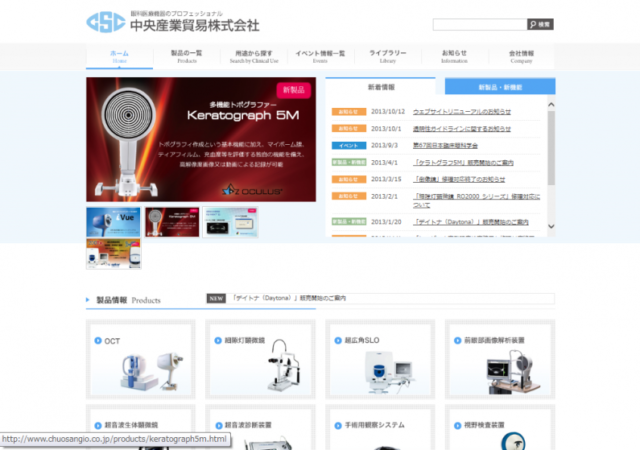Image resolution: width=640 pixels, height=450 pixels.
Task: Open the 2013/10/1 guideline news link
Action: [462, 129]
